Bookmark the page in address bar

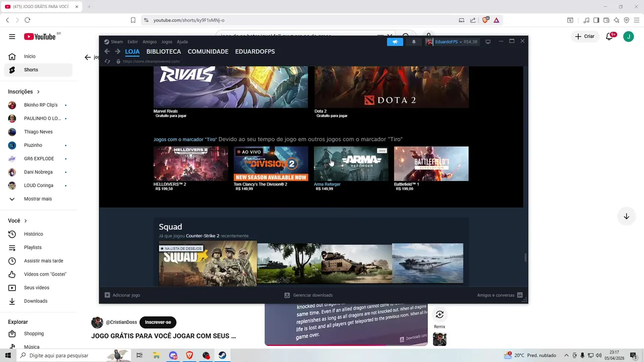click(133, 20)
